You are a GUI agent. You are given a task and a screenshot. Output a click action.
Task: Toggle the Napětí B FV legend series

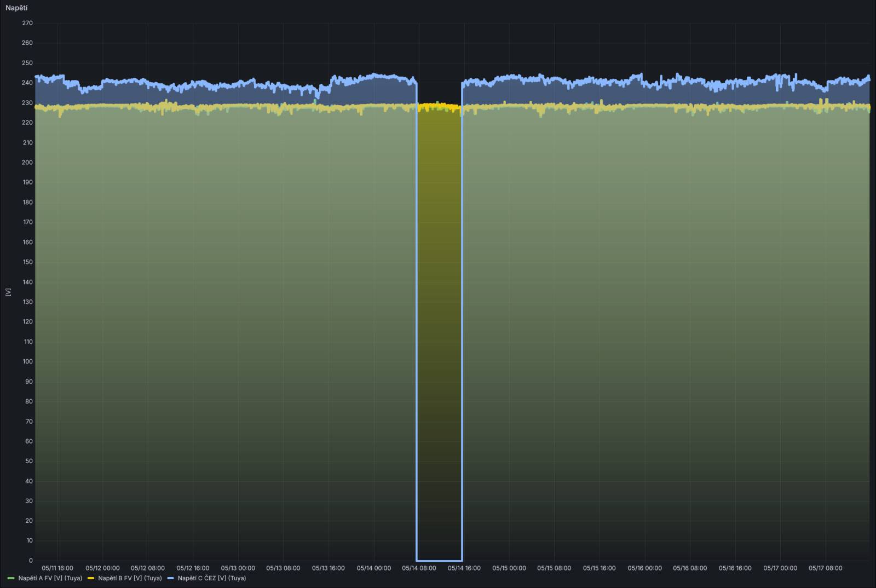130,578
